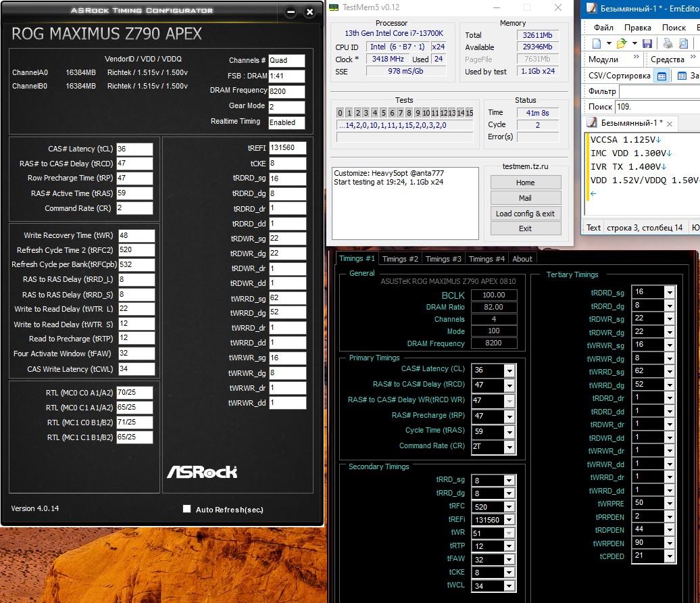The height and width of the screenshot is (603, 700).
Task: Click the CSV table icon next to За
Action: 682,76
